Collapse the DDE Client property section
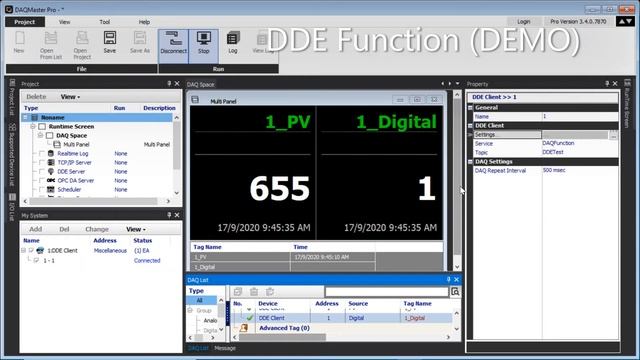The width and height of the screenshot is (640, 360). pos(470,125)
